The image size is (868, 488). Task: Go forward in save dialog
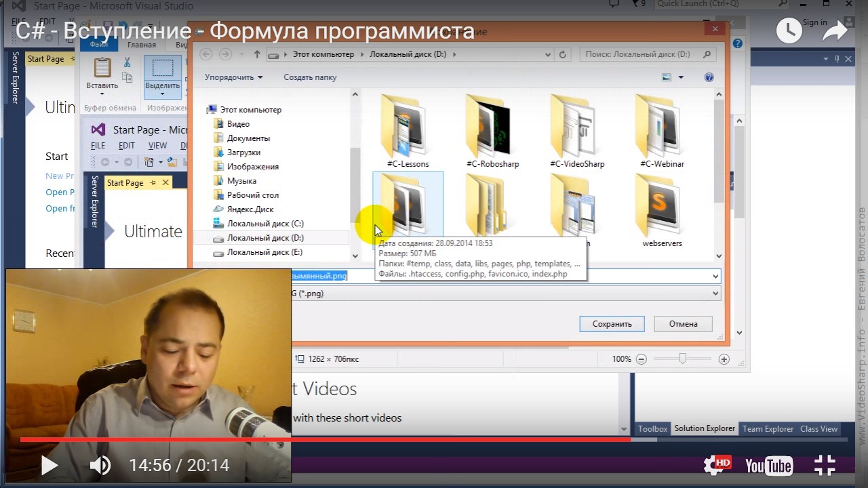click(226, 54)
